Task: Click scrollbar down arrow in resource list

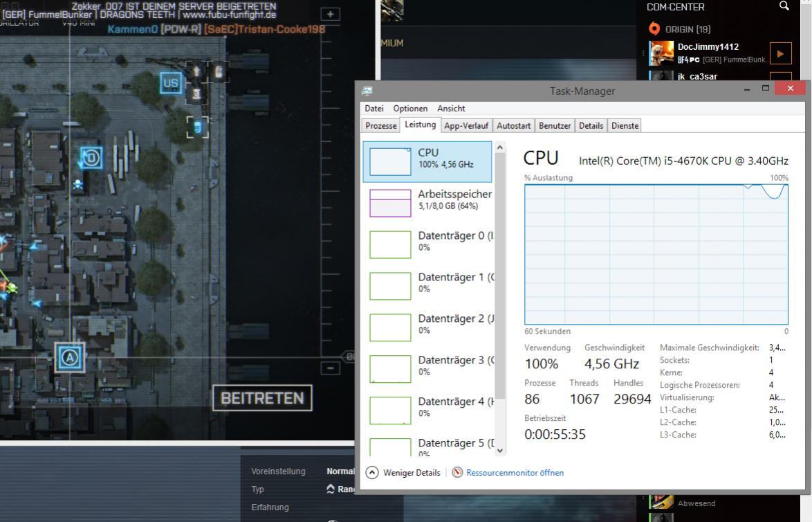Action: [500, 450]
